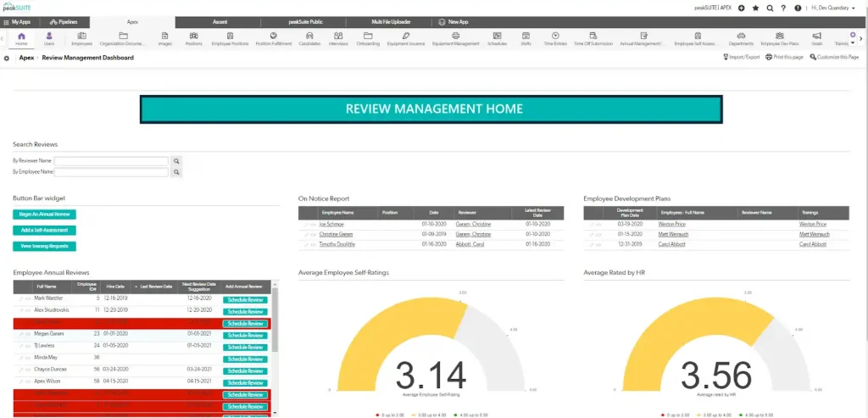Click the Schedules toolbar icon
The image size is (868, 418).
497,36
